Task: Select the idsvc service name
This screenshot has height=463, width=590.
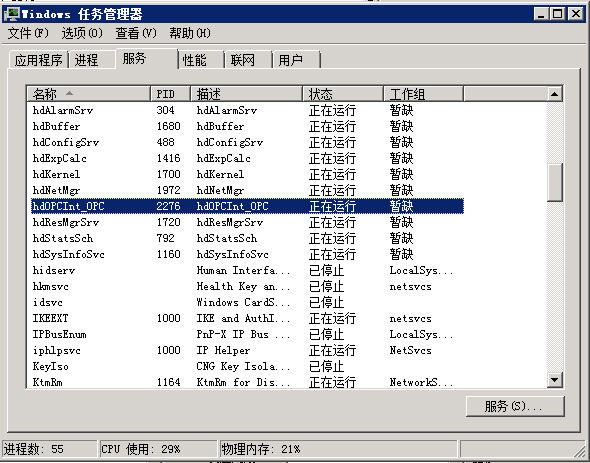Action: (47, 302)
